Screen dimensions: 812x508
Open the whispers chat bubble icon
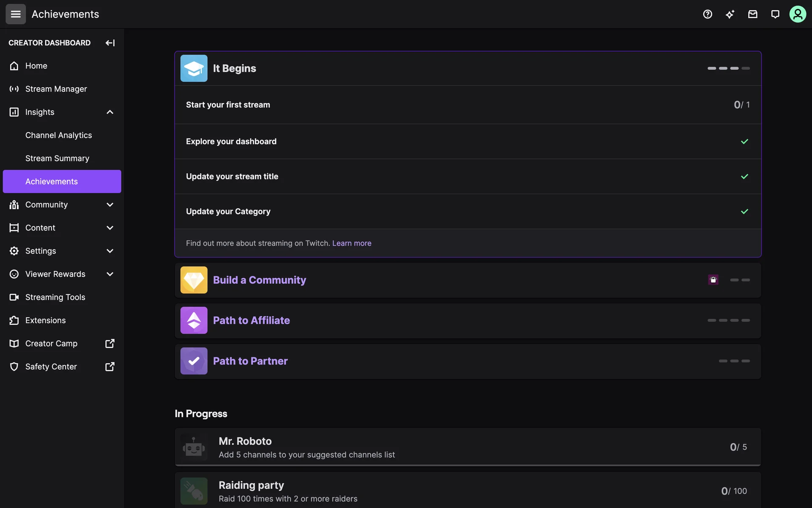point(775,14)
